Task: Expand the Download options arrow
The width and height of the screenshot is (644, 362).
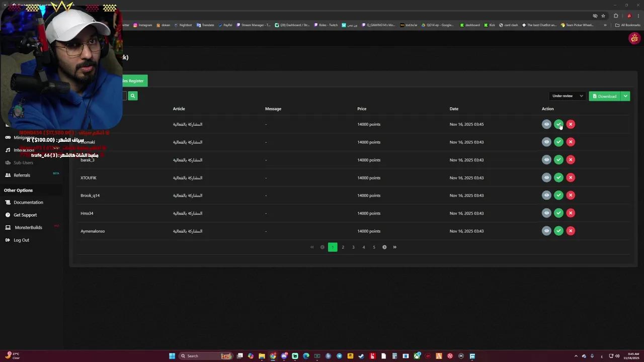Action: (625, 96)
